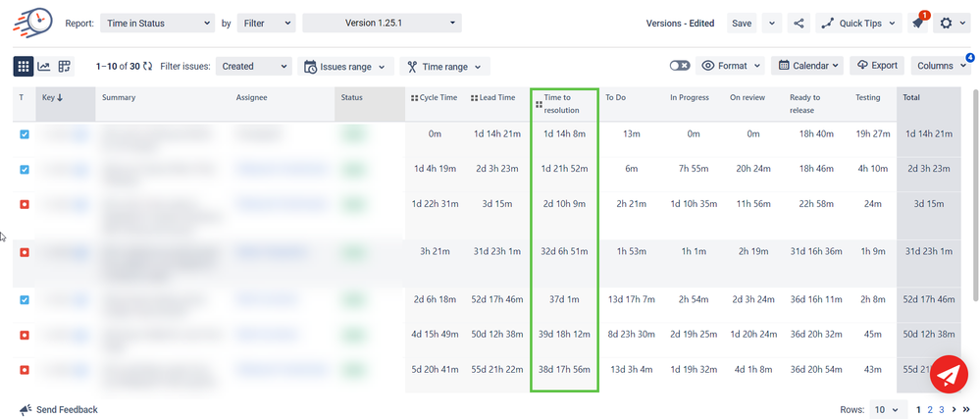Refresh the issue count
980x419 pixels.
pyautogui.click(x=147, y=67)
